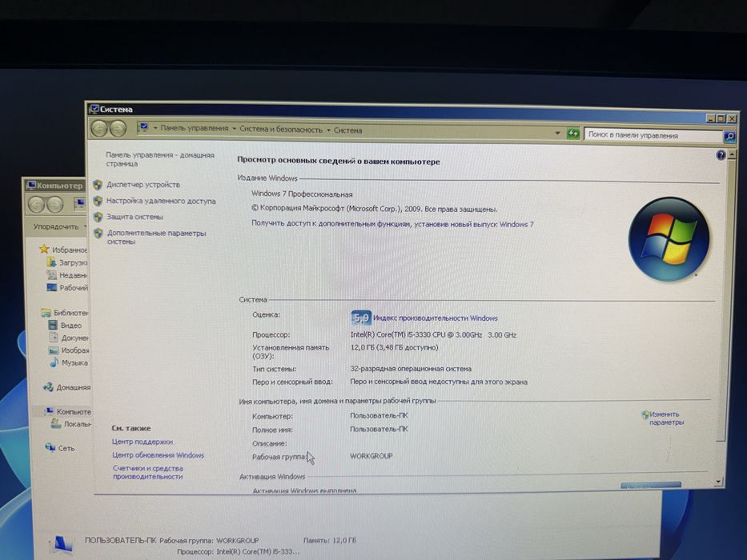Viewport: 747px width, 560px height.
Task: Open Упорядочить menu in Computer window
Action: 56,226
